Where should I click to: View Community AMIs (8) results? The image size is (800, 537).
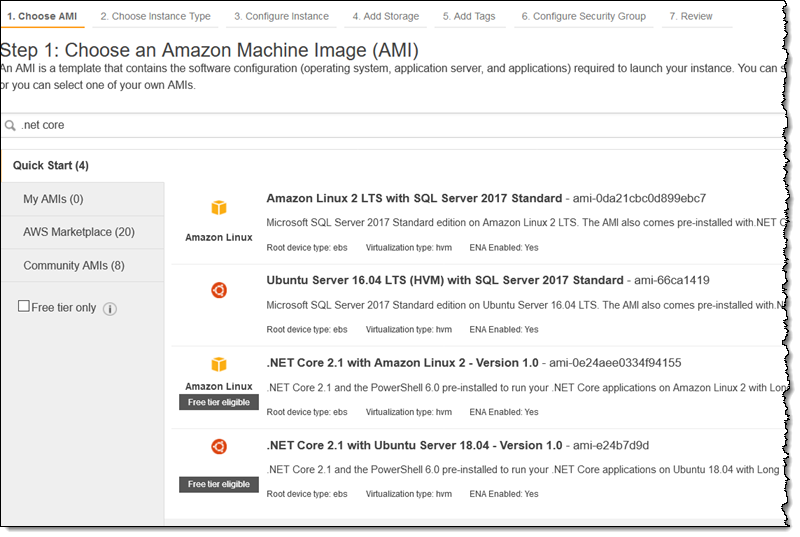tap(74, 266)
